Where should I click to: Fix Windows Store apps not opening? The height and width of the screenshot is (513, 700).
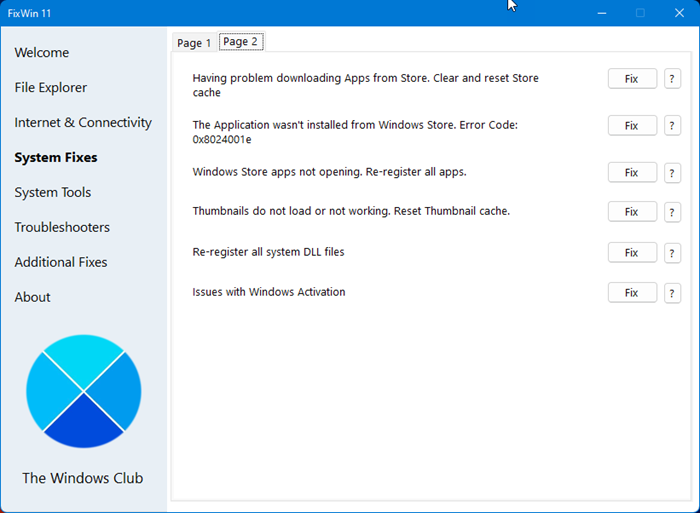(x=632, y=173)
